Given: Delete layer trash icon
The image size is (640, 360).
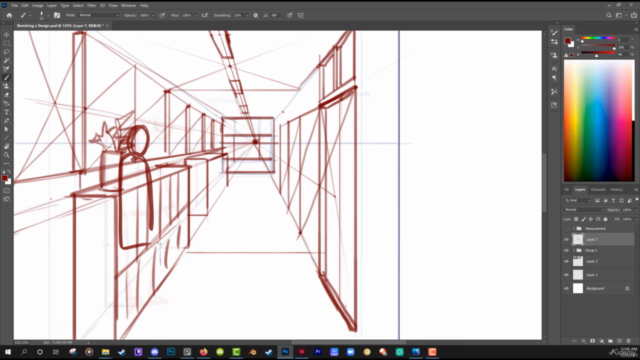Looking at the screenshot, I should [629, 341].
